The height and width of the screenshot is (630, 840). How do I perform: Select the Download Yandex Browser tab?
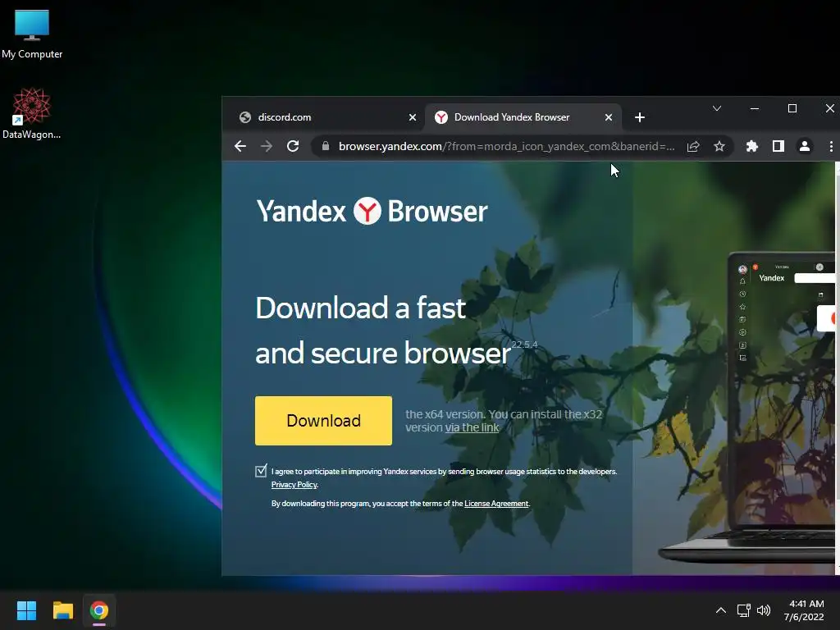coord(523,117)
